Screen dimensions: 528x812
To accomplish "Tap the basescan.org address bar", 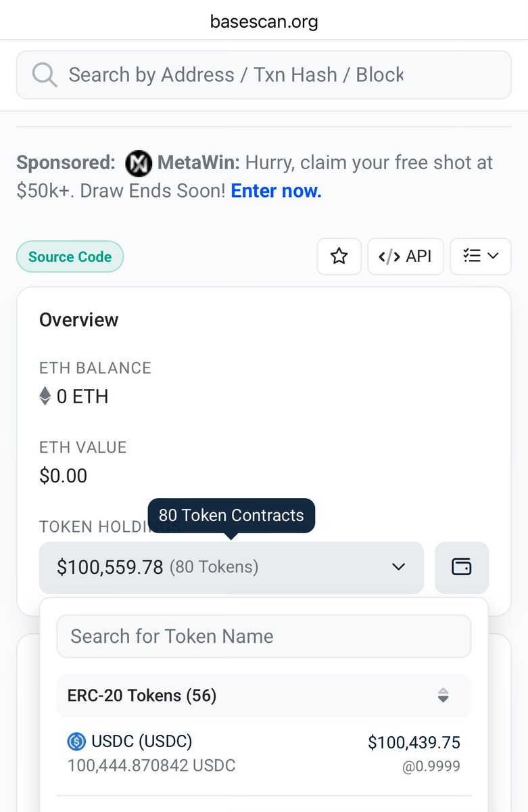I will [264, 21].
